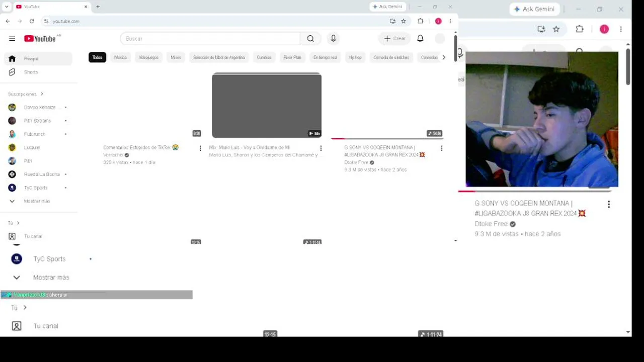Select the River Plate filter chip
Screen dimensions: 644x362
[292, 57]
